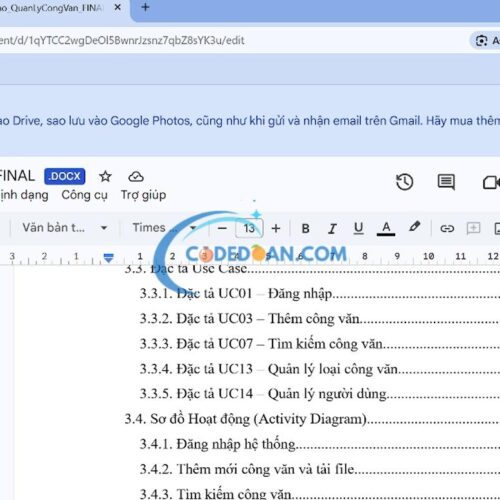The width and height of the screenshot is (500, 500).
Task: Click the left indent marker on ruler
Action: coord(109,258)
